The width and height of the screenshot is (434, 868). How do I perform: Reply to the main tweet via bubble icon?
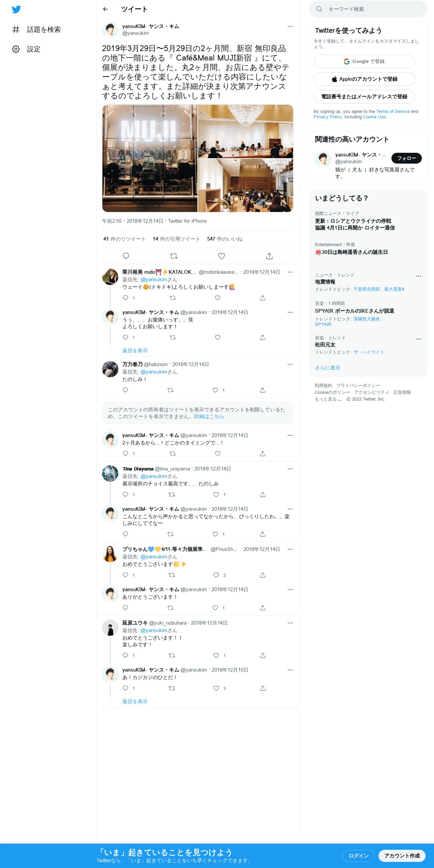coord(126,256)
